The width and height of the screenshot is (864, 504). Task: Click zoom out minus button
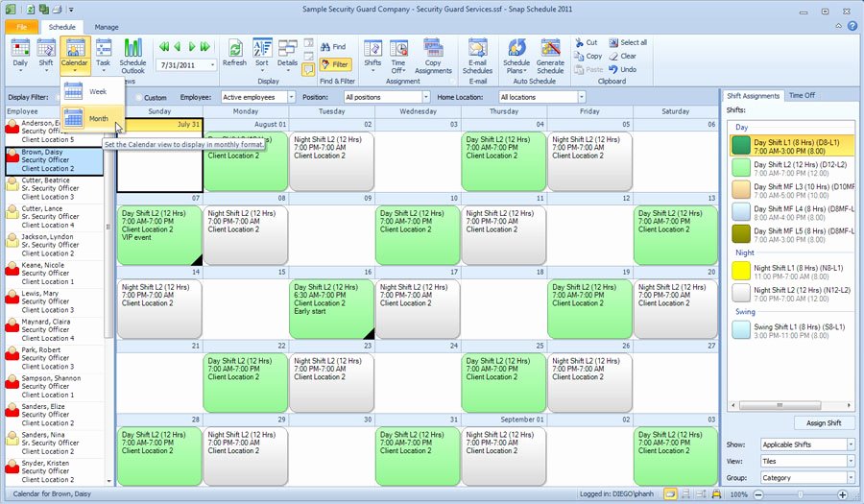pyautogui.click(x=758, y=494)
